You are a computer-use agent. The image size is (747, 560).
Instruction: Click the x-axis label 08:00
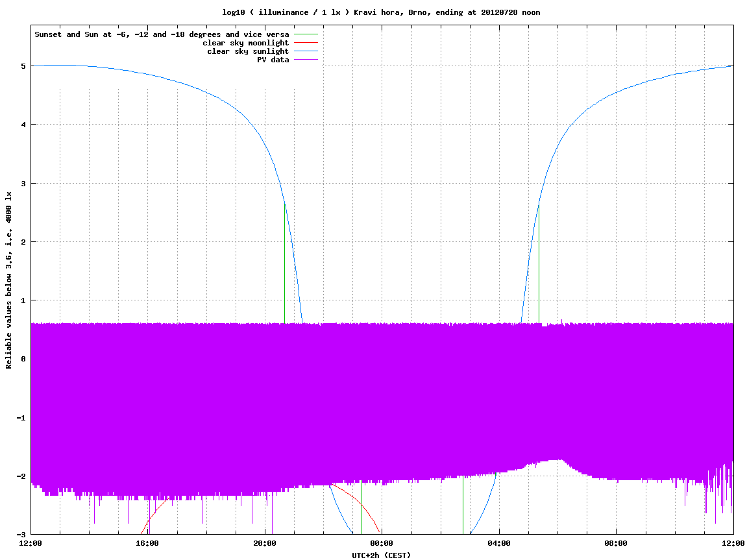616,543
